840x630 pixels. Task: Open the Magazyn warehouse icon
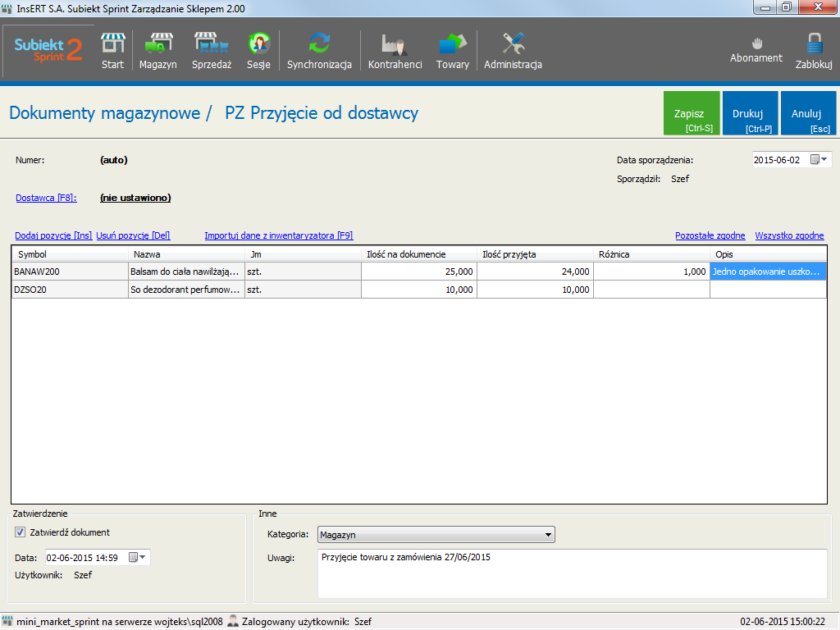(158, 51)
